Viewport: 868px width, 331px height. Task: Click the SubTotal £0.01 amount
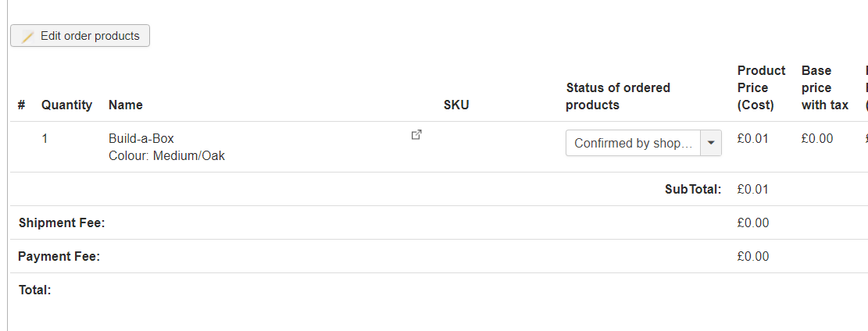pyautogui.click(x=753, y=189)
